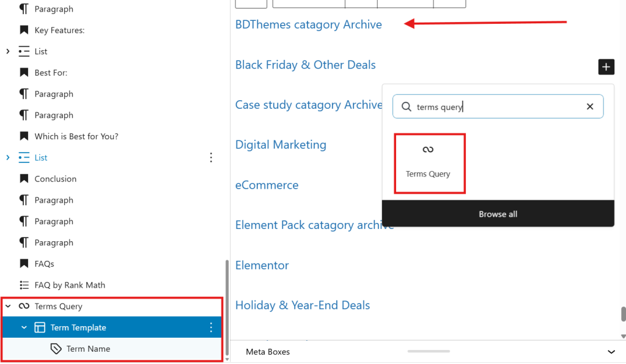Open the options menu beside the List block
Screen dimensions: 626x364
coord(211,158)
